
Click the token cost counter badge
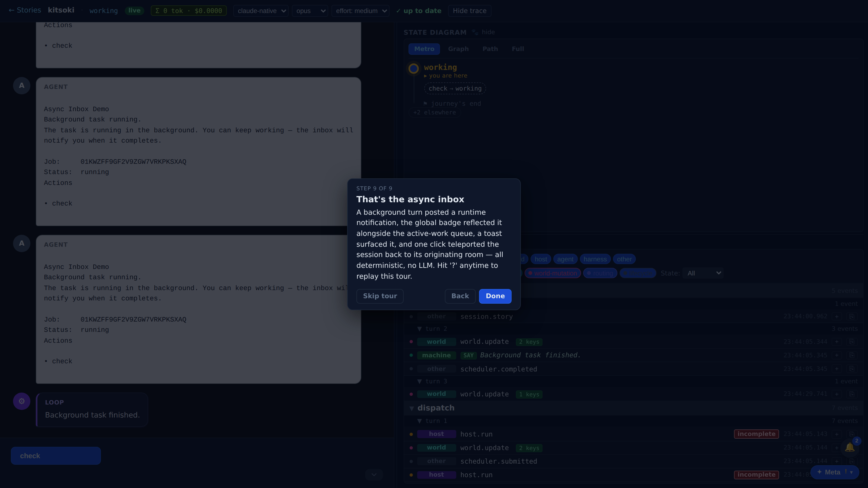[188, 11]
